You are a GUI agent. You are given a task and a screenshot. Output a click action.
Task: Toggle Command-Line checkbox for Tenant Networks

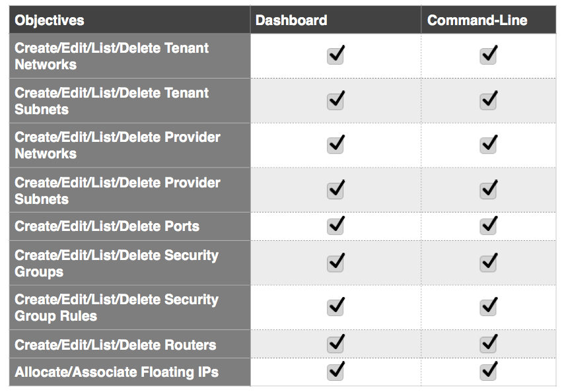[x=488, y=55]
